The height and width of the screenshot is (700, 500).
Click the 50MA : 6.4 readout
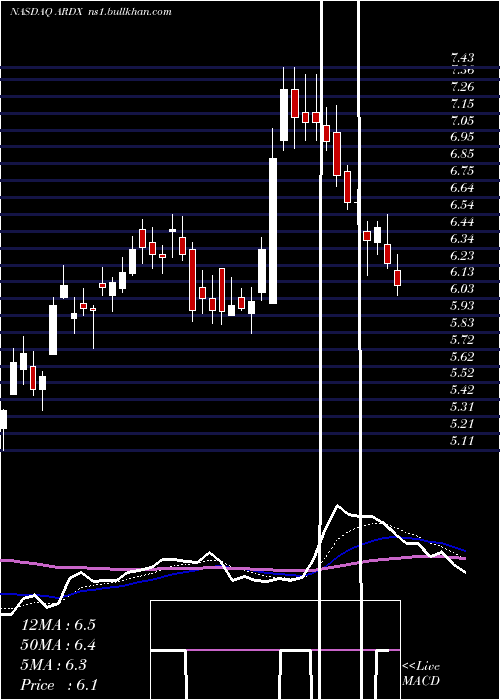pos(58,645)
